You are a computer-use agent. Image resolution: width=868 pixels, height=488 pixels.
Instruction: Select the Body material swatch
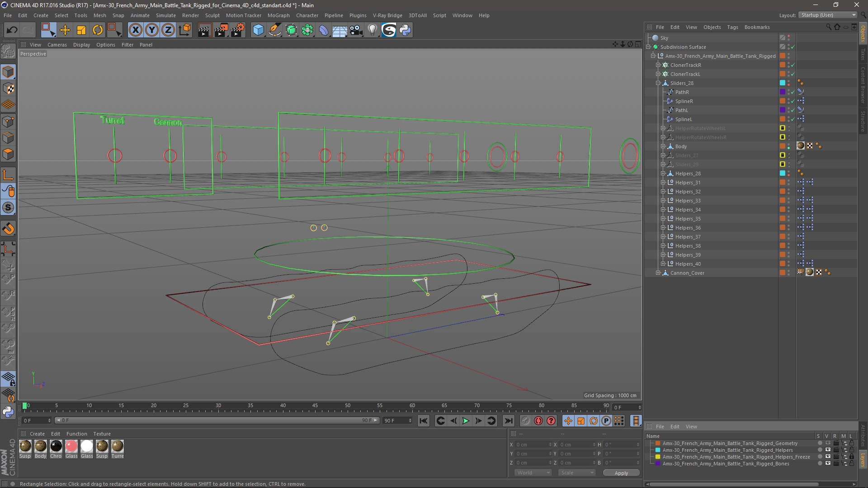pyautogui.click(x=41, y=446)
